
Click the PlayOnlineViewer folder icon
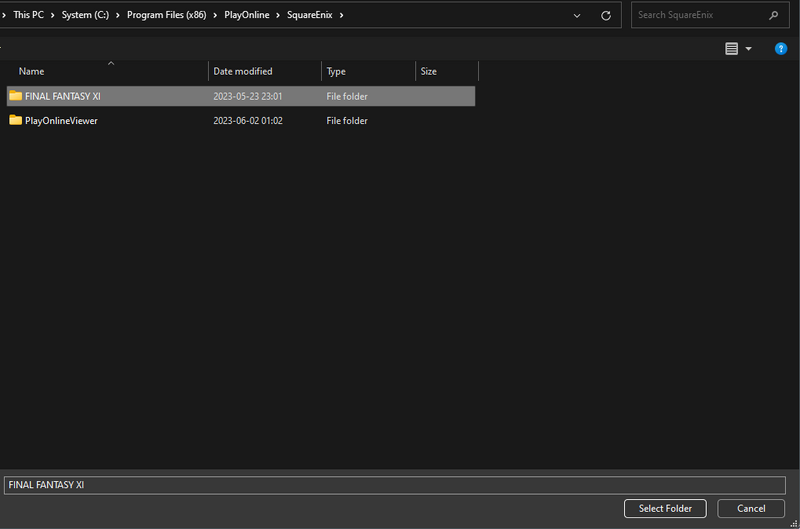coord(16,120)
